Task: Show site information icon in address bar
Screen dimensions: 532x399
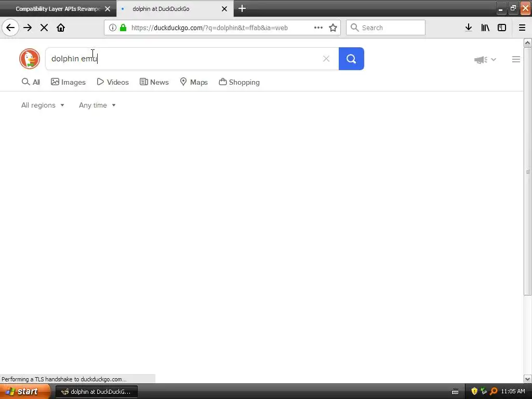Action: click(113, 28)
